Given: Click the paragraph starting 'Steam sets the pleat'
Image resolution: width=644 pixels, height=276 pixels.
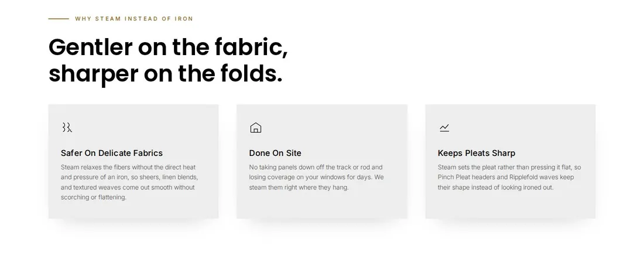Looking at the screenshot, I should tap(509, 178).
